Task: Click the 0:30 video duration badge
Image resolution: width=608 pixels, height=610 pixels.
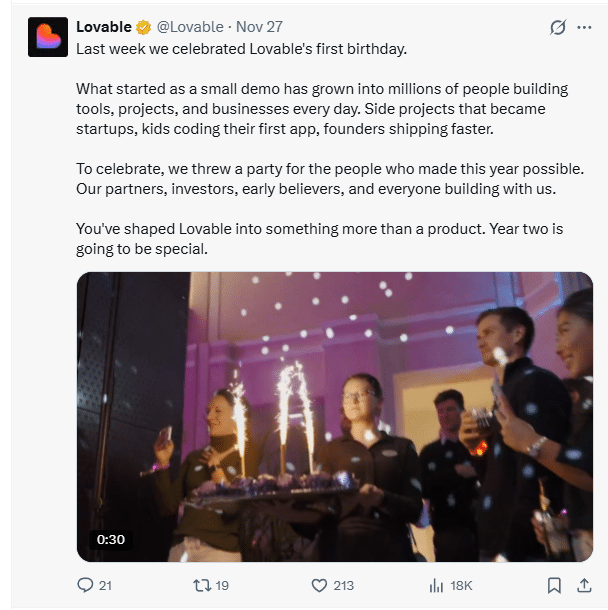Action: pyautogui.click(x=110, y=539)
